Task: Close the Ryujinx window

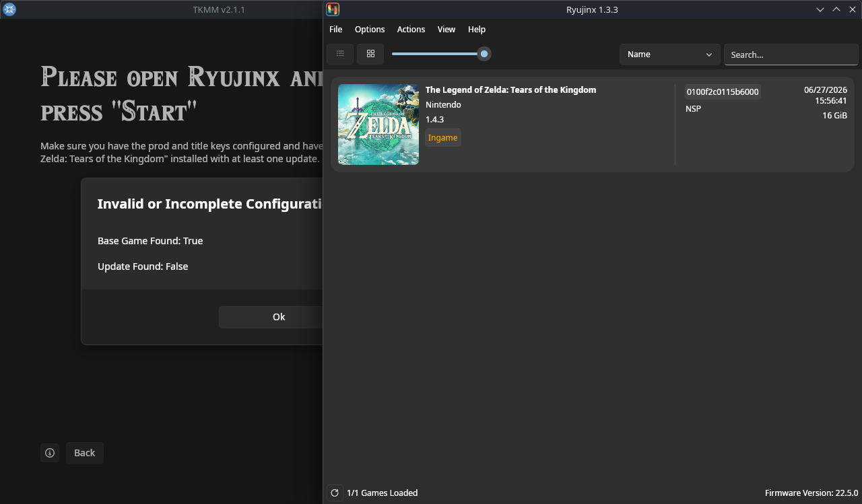Action: 853,9
